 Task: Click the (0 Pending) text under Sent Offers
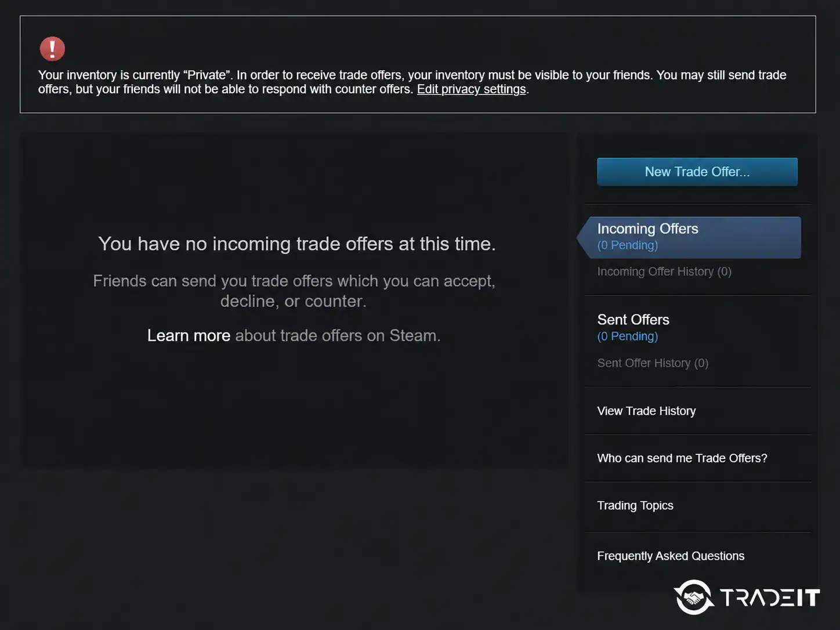pyautogui.click(x=628, y=336)
